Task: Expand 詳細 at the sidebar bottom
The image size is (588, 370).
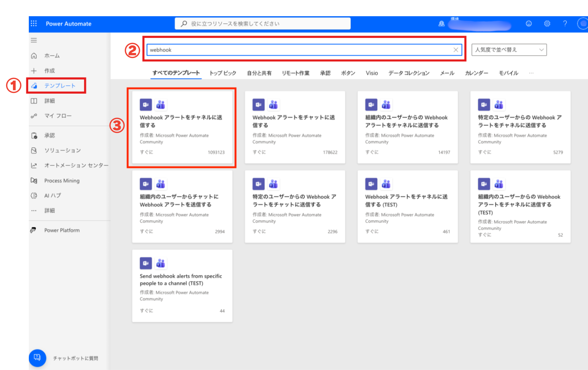Action: coord(49,210)
